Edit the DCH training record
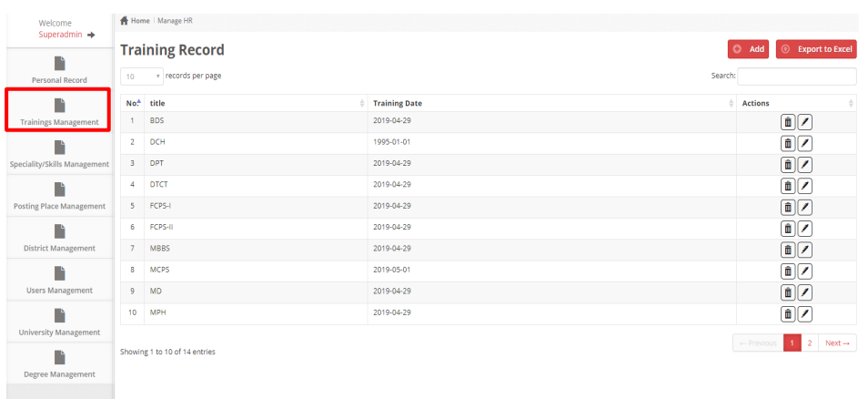The image size is (868, 399). 805,142
